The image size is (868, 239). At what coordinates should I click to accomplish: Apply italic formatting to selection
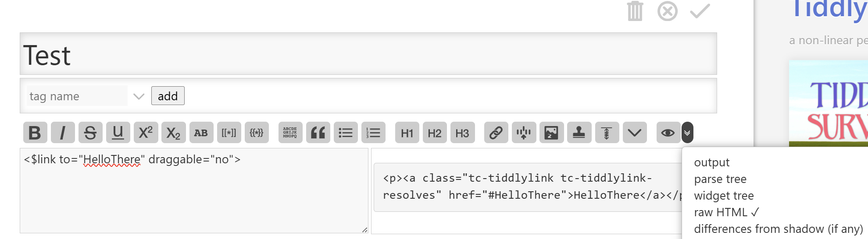click(63, 133)
